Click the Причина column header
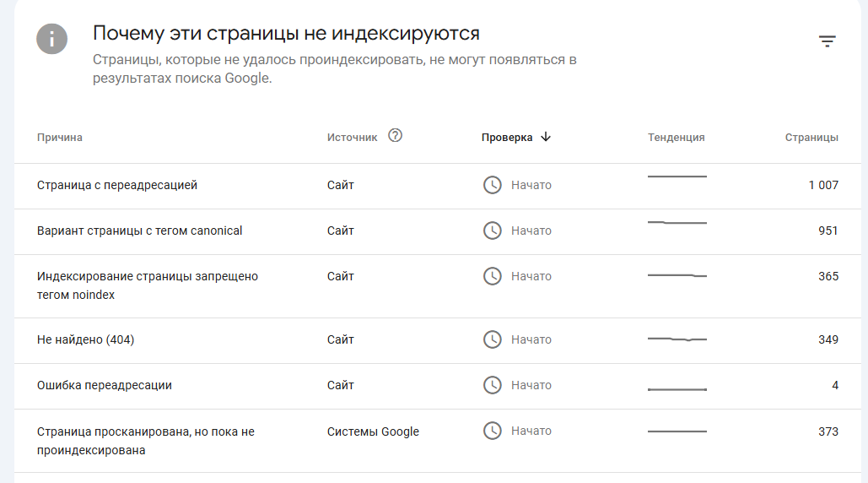 tap(60, 138)
